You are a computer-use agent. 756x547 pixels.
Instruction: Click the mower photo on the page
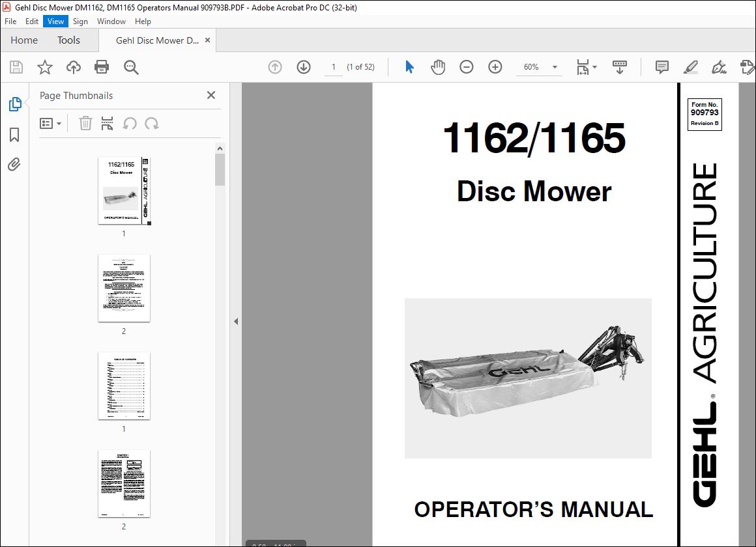[528, 378]
